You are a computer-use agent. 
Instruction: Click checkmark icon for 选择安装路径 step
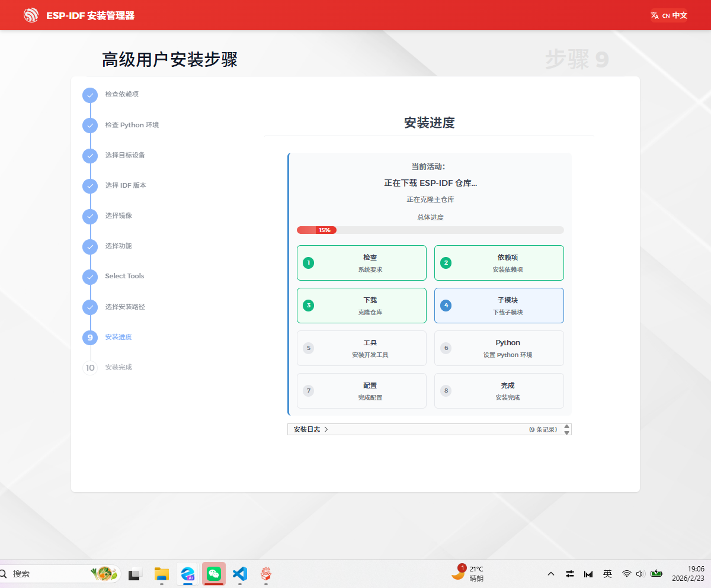pos(90,307)
